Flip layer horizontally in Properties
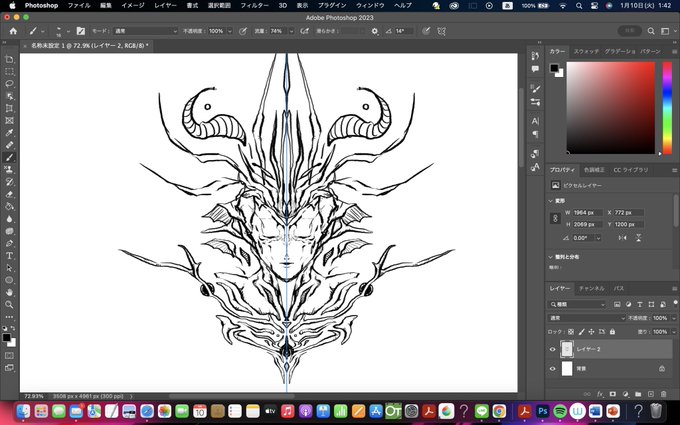680x425 pixels. tap(623, 238)
